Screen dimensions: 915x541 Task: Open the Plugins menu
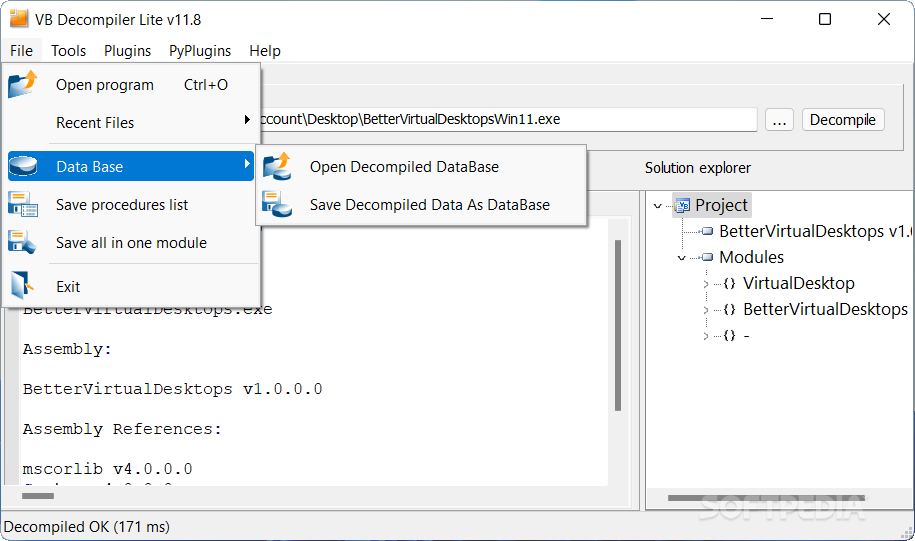tap(127, 51)
